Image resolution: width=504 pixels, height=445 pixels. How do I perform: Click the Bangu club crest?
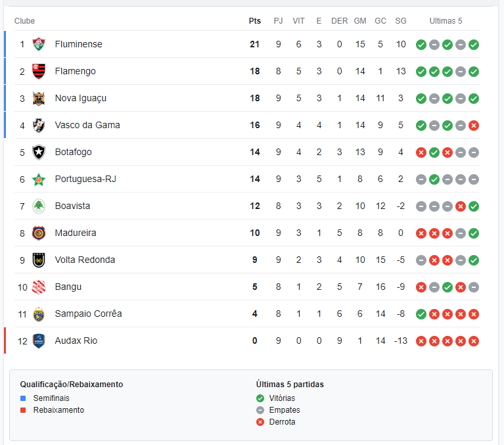point(39,287)
